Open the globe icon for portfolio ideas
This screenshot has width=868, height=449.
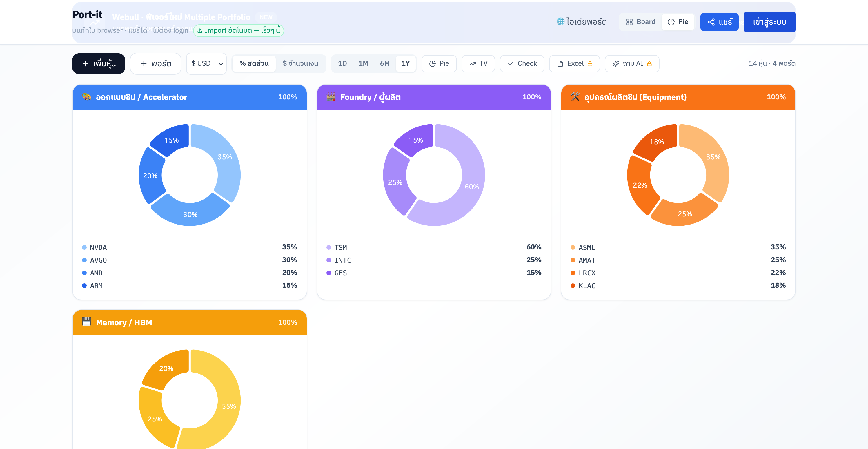560,22
